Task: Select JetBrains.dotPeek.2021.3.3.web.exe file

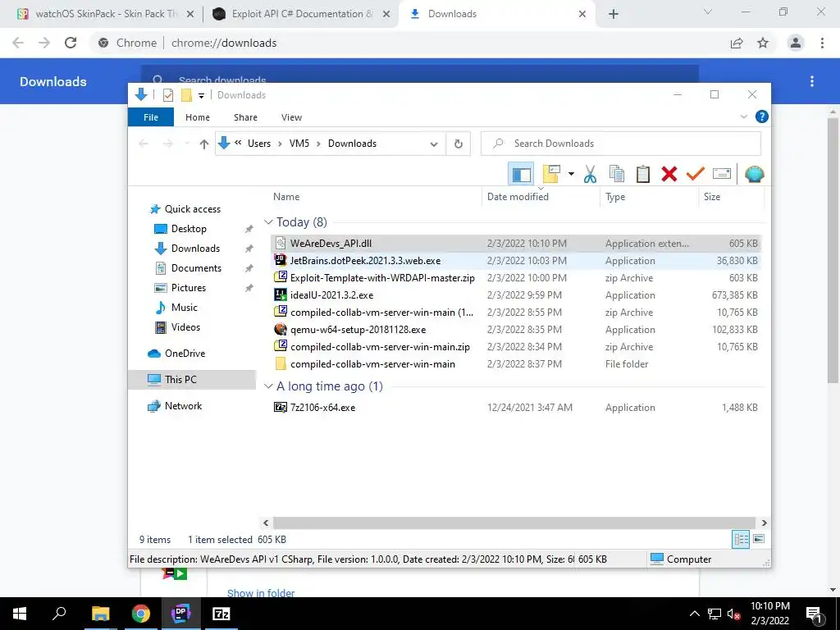Action: pyautogui.click(x=516, y=261)
